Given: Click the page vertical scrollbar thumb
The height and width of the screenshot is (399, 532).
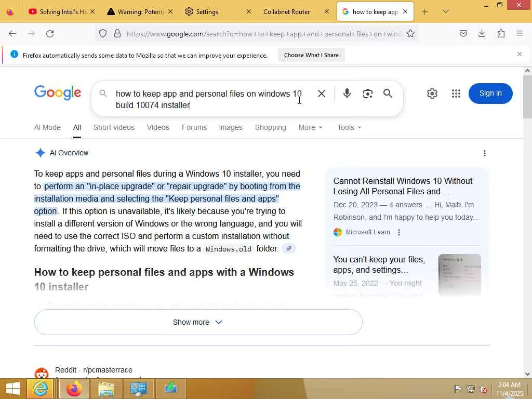Looking at the screenshot, I should coord(527,97).
